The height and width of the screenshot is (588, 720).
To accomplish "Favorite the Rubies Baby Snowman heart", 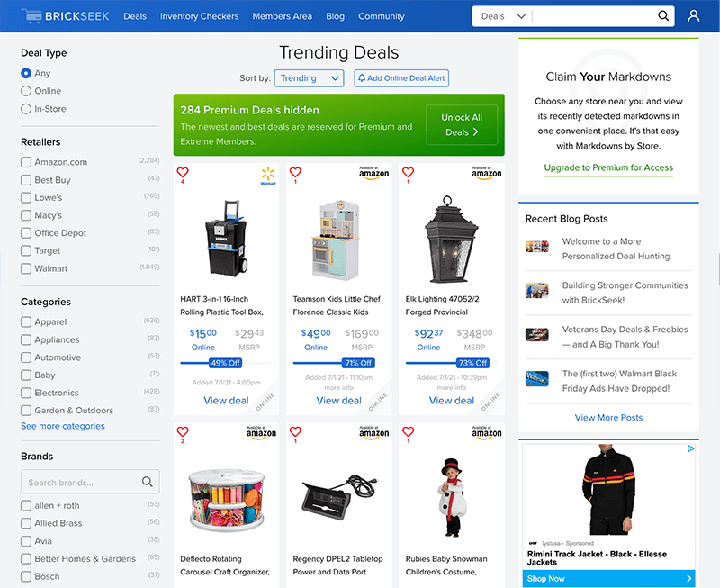I will (409, 432).
